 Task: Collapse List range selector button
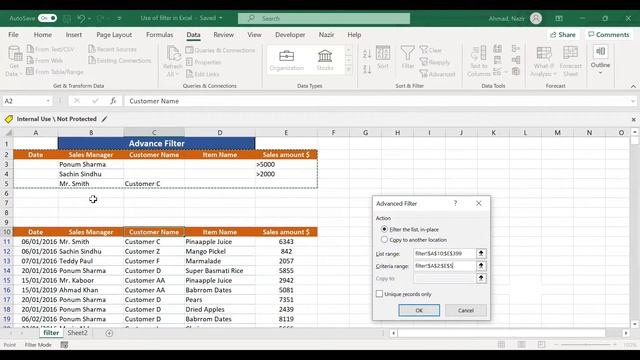481,253
